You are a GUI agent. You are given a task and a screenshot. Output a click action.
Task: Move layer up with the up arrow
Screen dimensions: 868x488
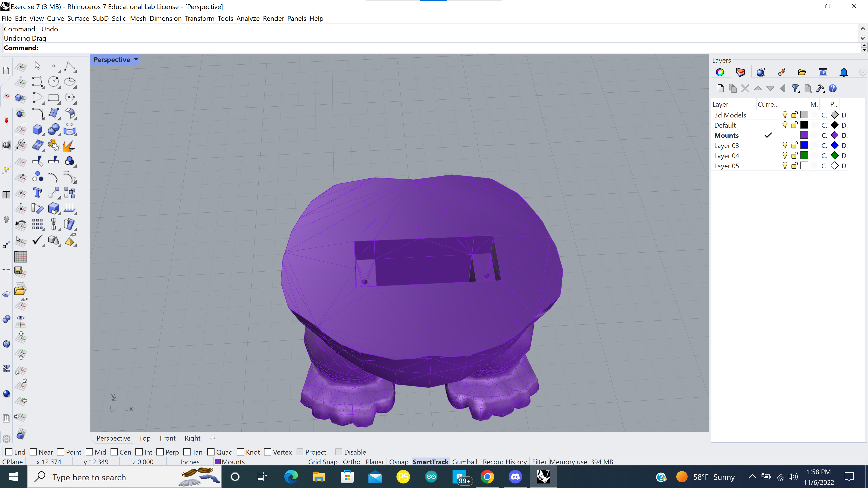(758, 88)
